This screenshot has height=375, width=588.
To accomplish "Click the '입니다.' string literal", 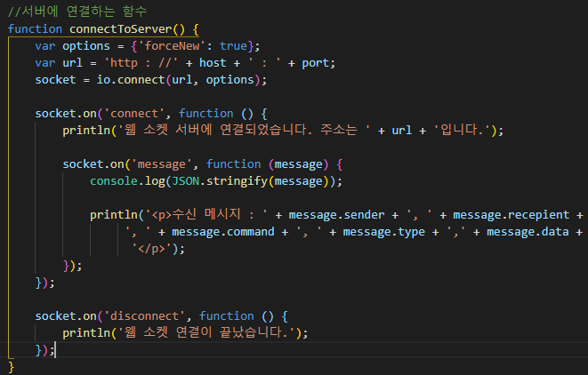I will [x=463, y=131].
